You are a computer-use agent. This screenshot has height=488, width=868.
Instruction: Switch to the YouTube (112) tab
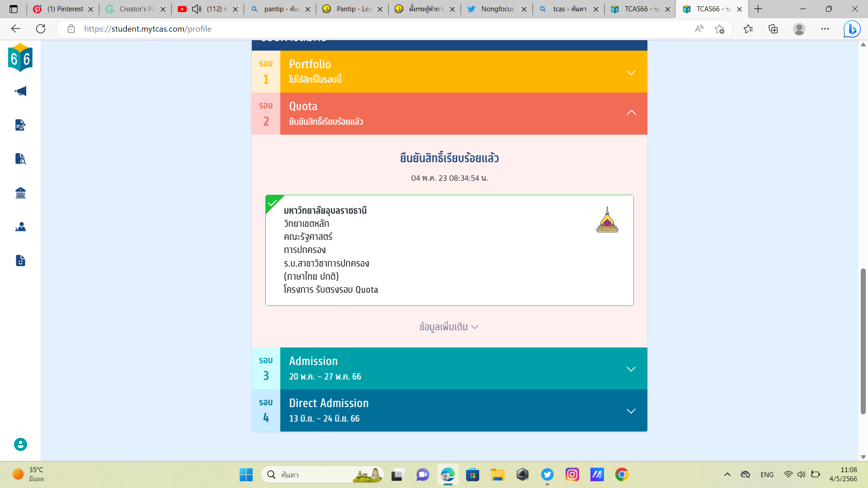tap(208, 9)
